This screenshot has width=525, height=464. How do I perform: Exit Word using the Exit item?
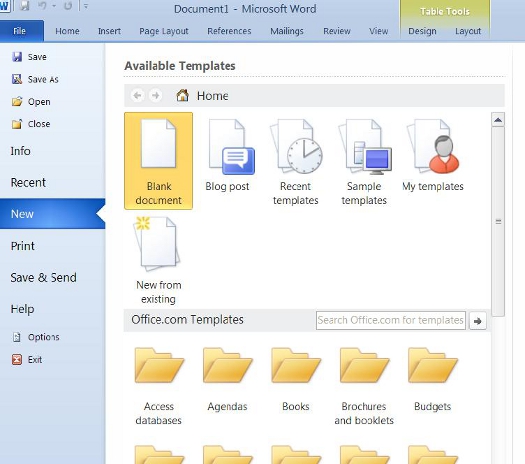[27, 360]
